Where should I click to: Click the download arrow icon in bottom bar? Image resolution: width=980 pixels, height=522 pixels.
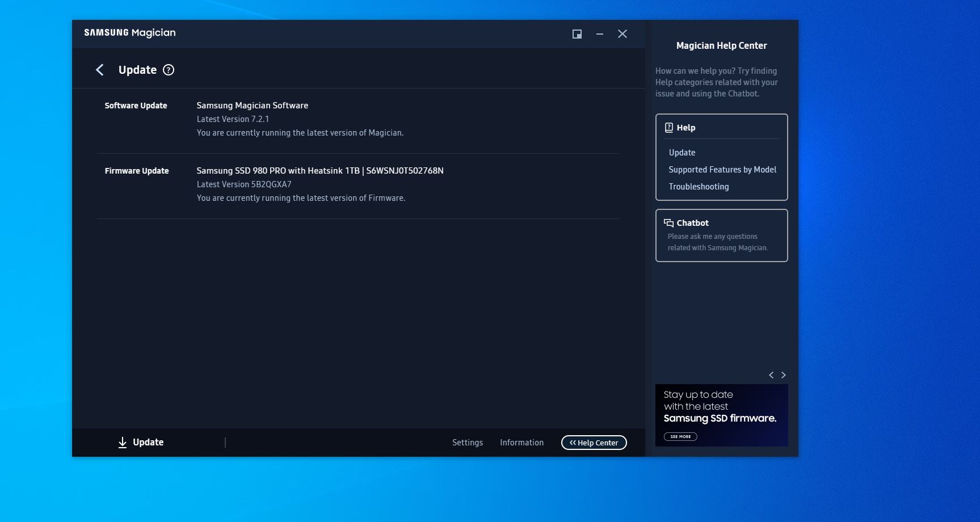tap(123, 443)
